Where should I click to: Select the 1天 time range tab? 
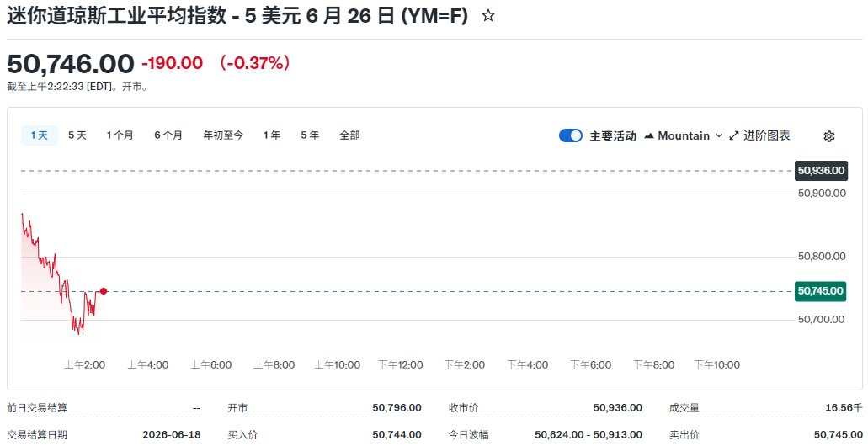coord(40,135)
